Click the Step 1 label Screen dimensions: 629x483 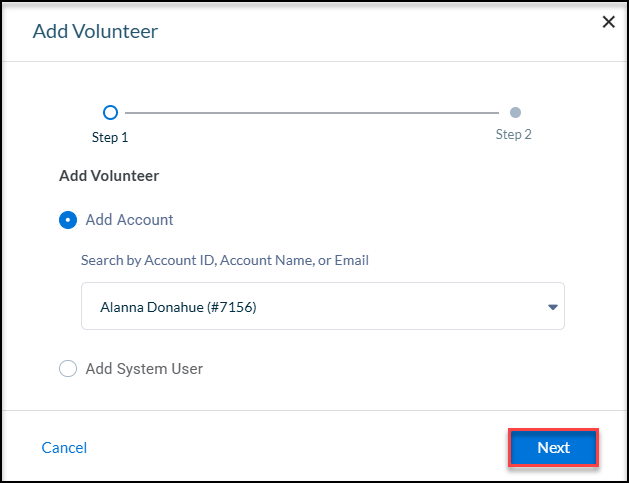110,138
